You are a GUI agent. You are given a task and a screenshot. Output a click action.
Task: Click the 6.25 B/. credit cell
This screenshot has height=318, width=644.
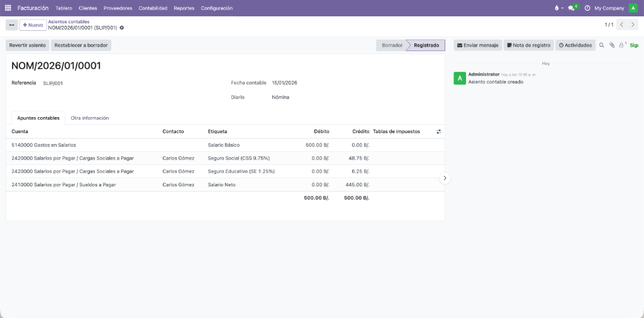[x=360, y=171]
